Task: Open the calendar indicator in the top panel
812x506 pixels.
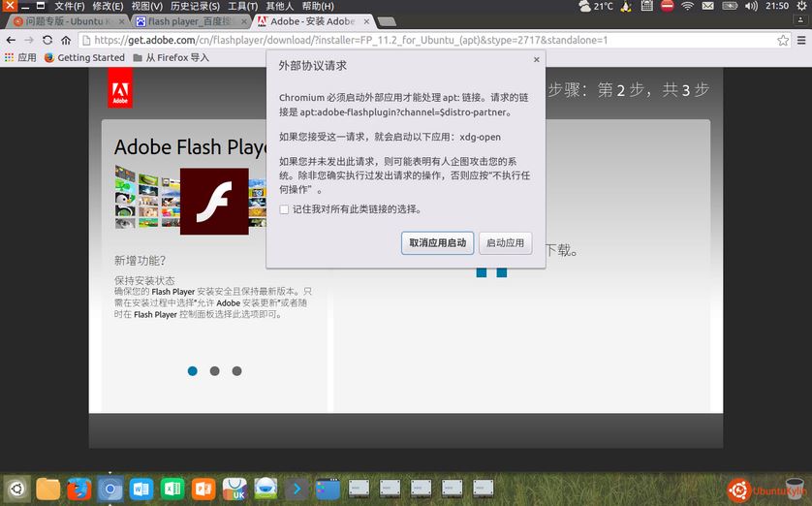Action: 647,6
